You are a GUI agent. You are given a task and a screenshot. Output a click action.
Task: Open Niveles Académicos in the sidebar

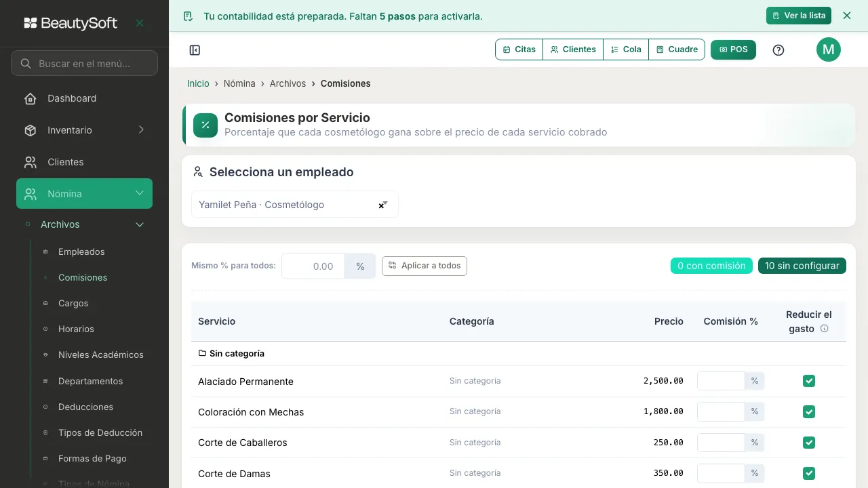[101, 354]
